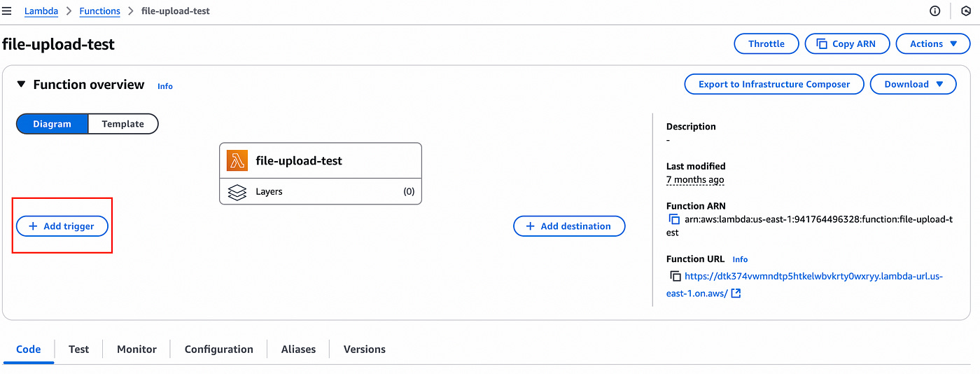The image size is (980, 374).
Task: Click Export to Infrastructure Composer
Action: [x=773, y=84]
